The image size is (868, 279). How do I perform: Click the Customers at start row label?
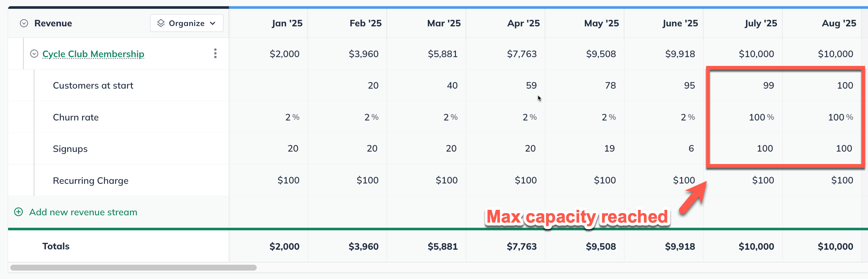tap(93, 85)
